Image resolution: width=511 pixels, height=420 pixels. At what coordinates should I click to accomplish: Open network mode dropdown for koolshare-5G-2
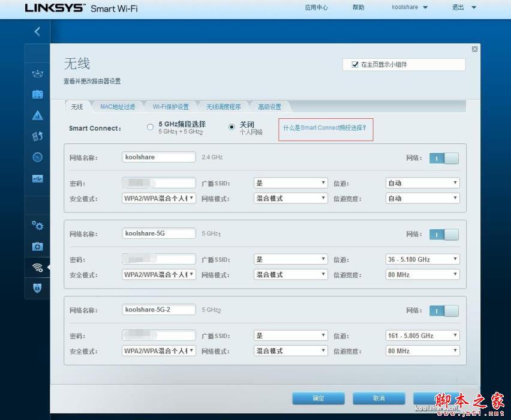pyautogui.click(x=291, y=351)
